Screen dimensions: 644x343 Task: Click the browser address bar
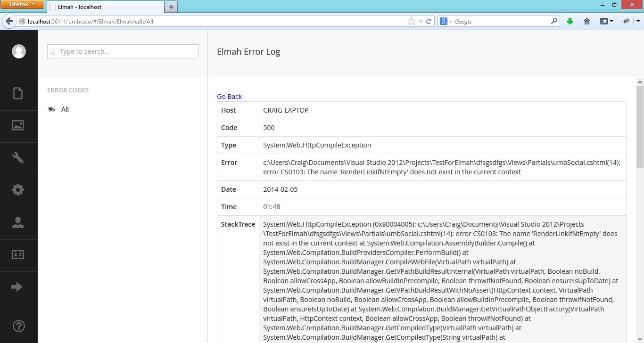click(217, 21)
